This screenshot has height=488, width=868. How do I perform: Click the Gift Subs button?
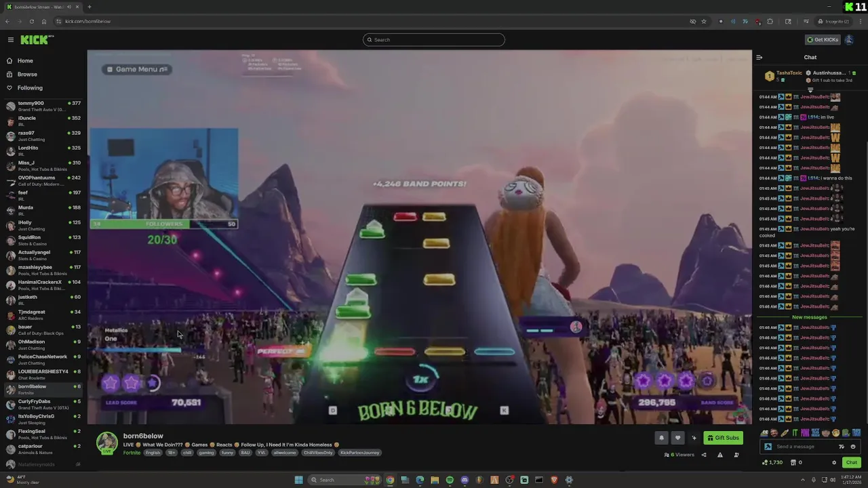723,438
